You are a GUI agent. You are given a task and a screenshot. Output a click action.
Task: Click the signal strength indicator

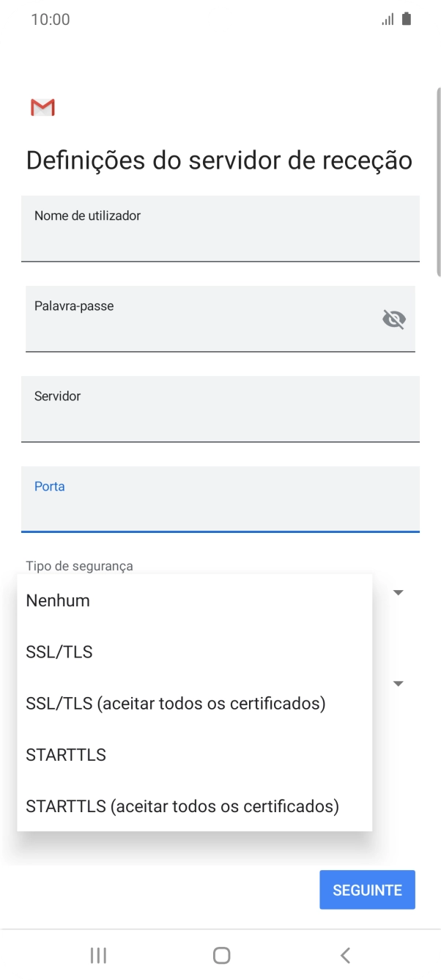(389, 18)
